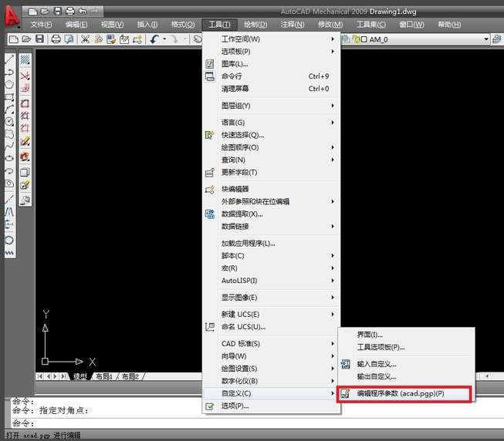Click Open folder icon in quick access toolbar

[x=45, y=12]
